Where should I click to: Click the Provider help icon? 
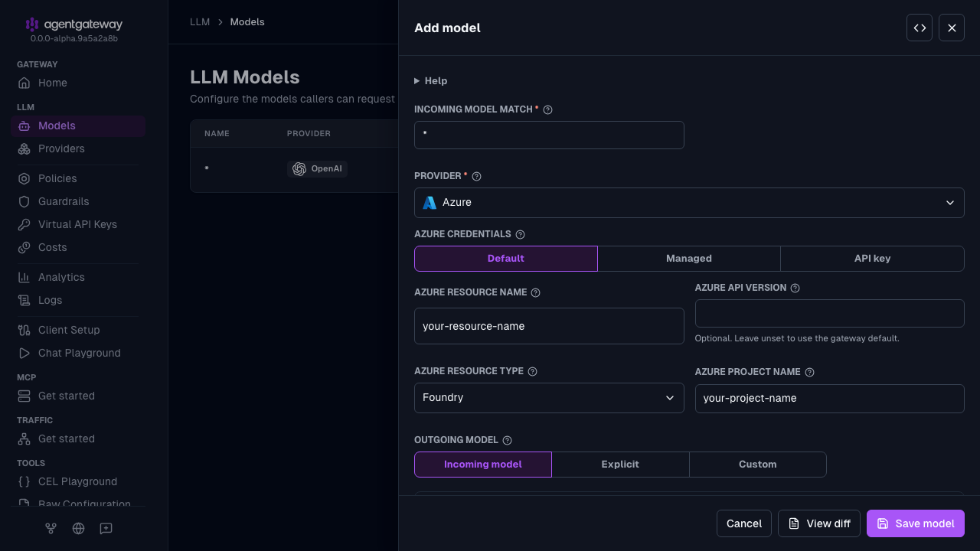pos(476,176)
